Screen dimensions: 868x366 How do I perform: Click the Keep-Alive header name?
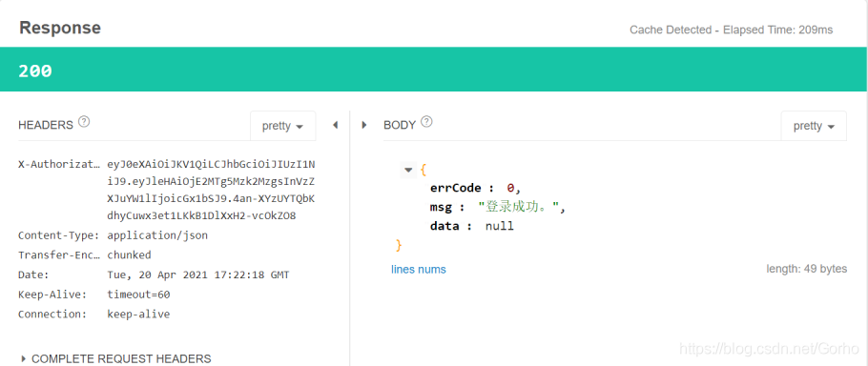click(52, 295)
